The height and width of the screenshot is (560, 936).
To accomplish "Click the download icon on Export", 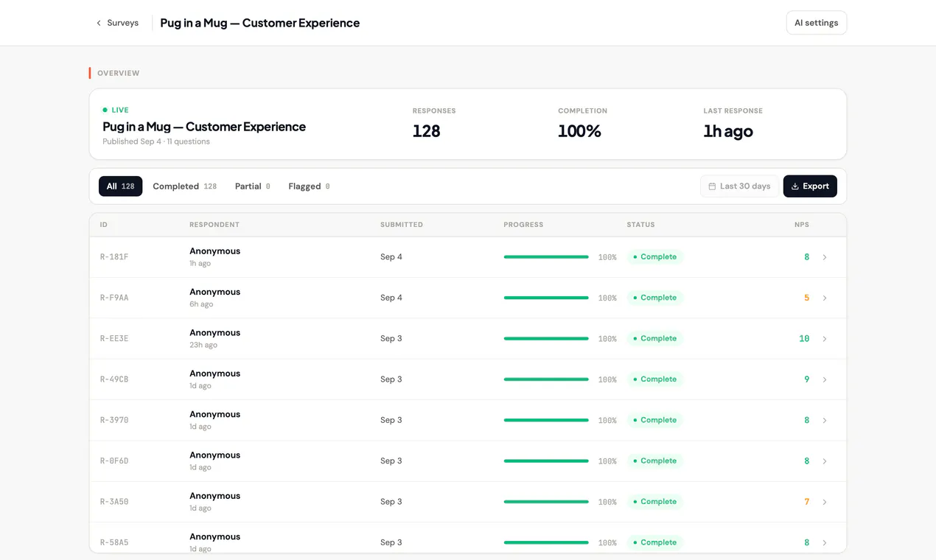I will tap(795, 186).
